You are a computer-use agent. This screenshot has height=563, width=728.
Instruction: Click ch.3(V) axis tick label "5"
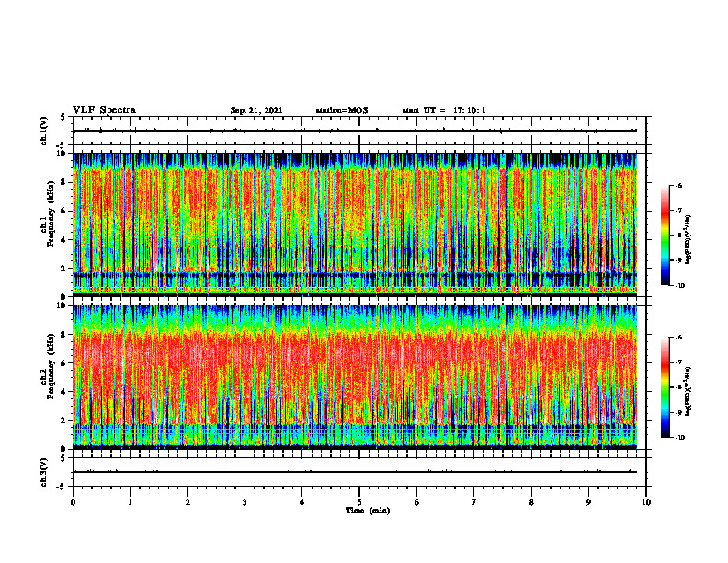pyautogui.click(x=63, y=458)
